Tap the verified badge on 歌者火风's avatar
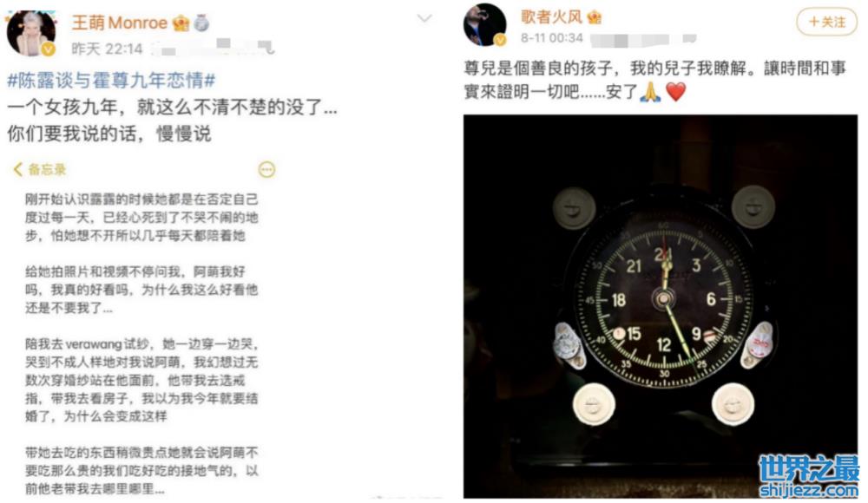The image size is (868, 503). coord(501,40)
